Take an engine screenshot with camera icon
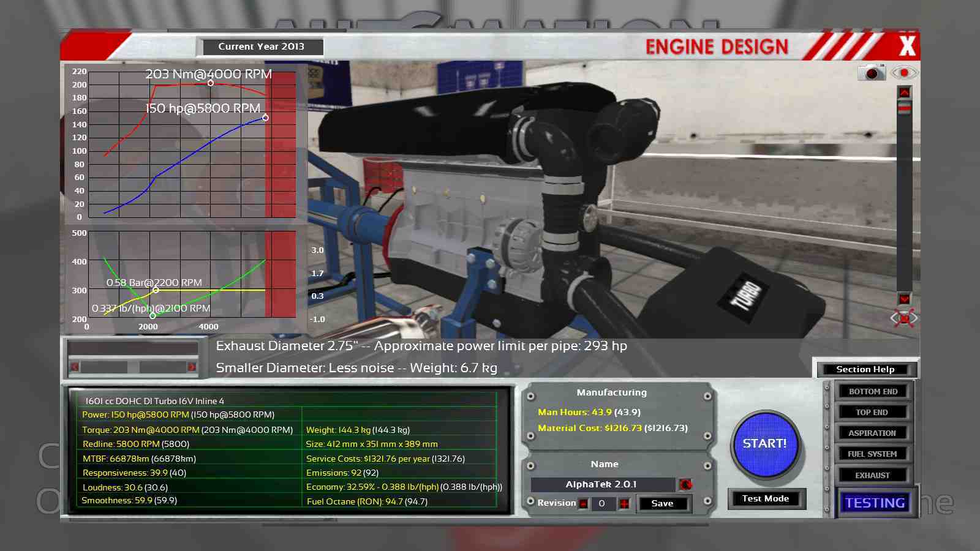980x551 pixels. (872, 73)
